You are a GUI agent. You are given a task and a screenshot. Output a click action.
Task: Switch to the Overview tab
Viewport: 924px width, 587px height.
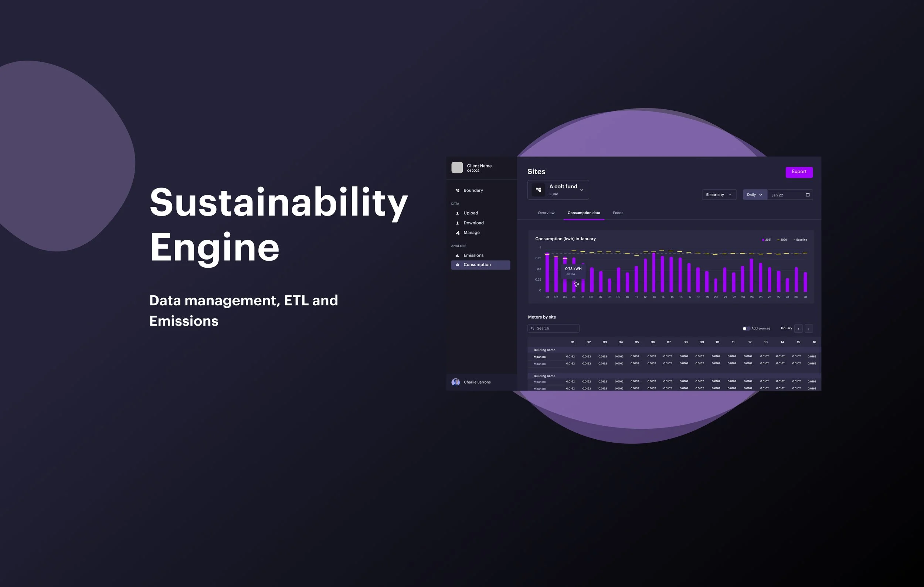[x=546, y=213]
